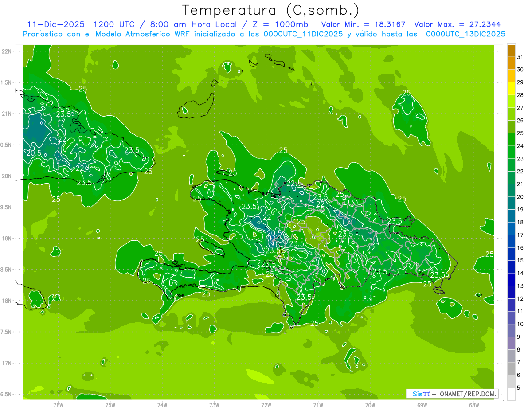Click the legend swatch between 16 and 17
Viewport: 532px width, 411px height.
511,242
